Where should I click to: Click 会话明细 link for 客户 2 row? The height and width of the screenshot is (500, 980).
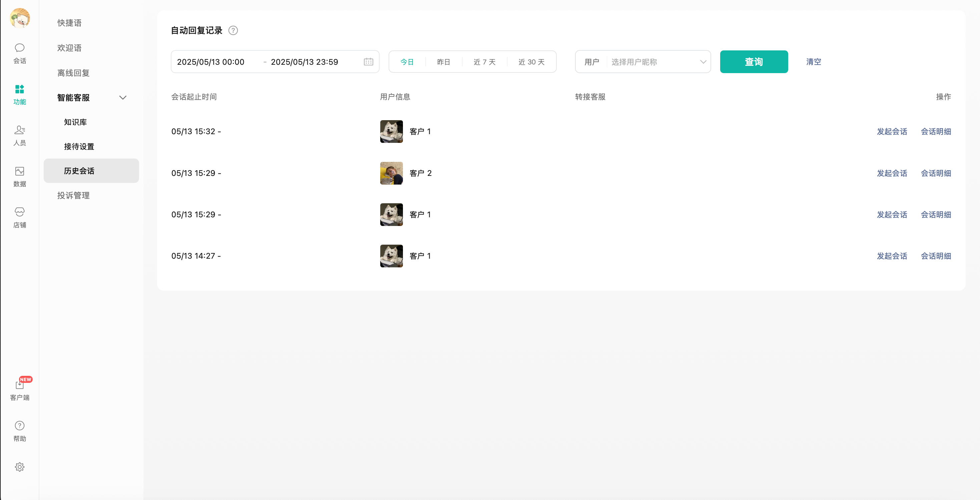click(936, 173)
